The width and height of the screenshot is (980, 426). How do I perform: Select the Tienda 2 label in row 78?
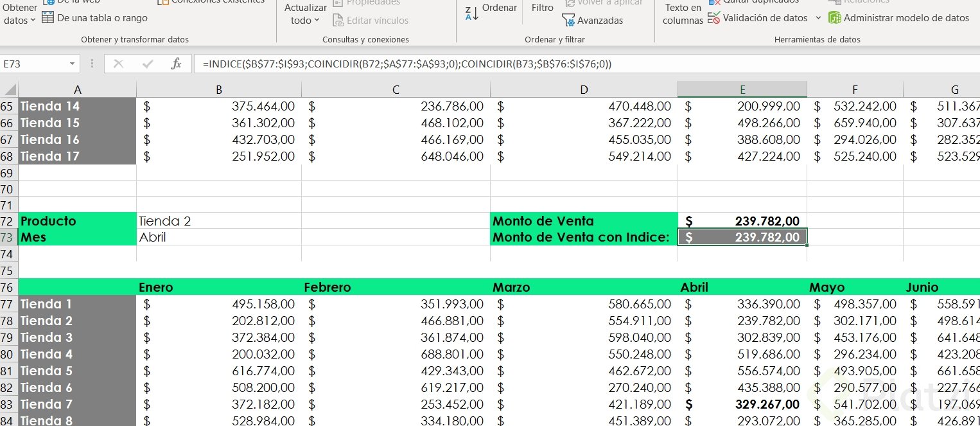pyautogui.click(x=77, y=321)
